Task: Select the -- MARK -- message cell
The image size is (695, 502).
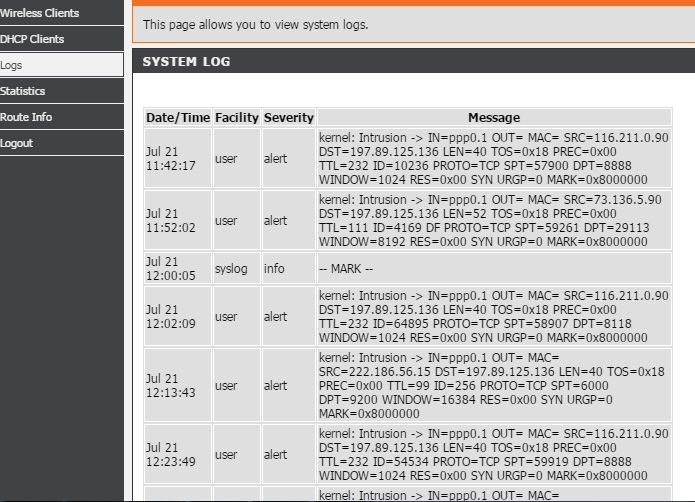Action: pos(494,269)
